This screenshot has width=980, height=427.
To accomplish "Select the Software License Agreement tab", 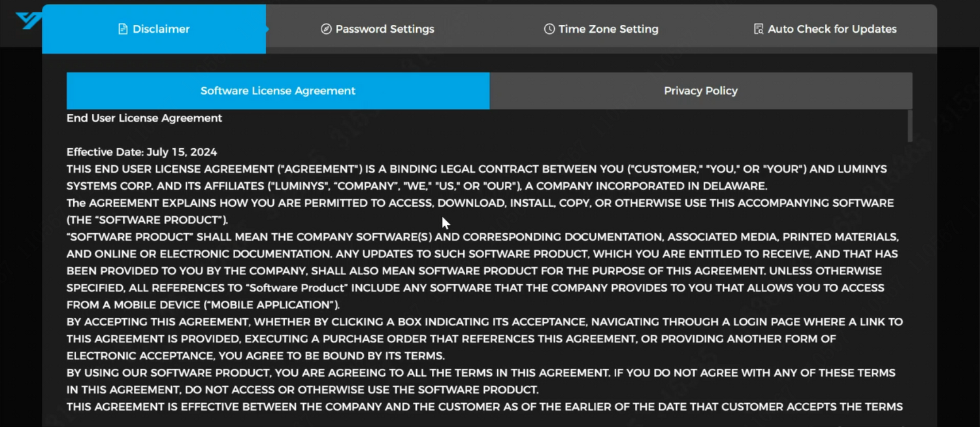I will tap(278, 90).
